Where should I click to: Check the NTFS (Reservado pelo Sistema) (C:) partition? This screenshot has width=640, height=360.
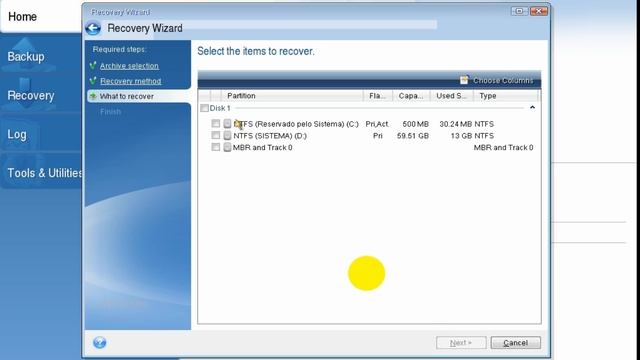click(216, 123)
